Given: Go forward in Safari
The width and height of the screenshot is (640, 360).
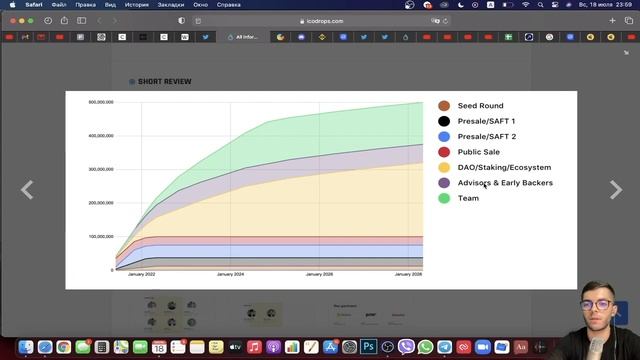Looking at the screenshot, I should tap(115, 20).
